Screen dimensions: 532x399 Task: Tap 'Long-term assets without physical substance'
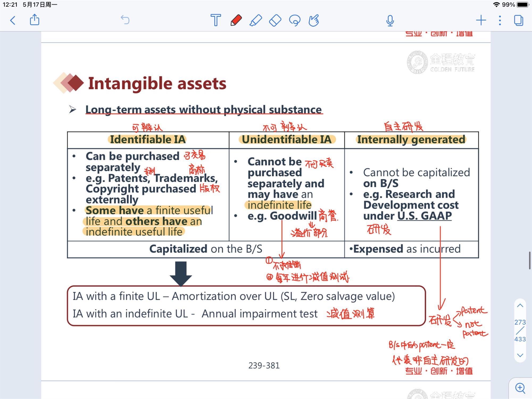(203, 110)
